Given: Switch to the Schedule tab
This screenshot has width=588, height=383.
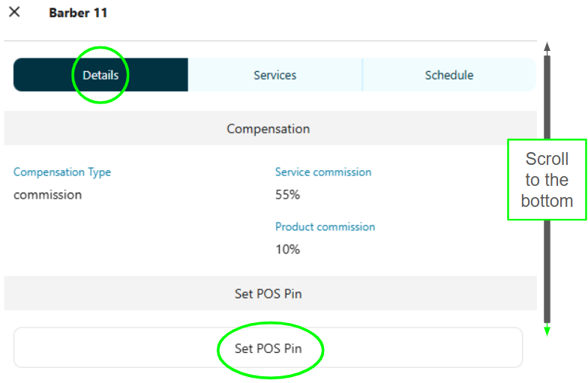Looking at the screenshot, I should click(x=448, y=75).
